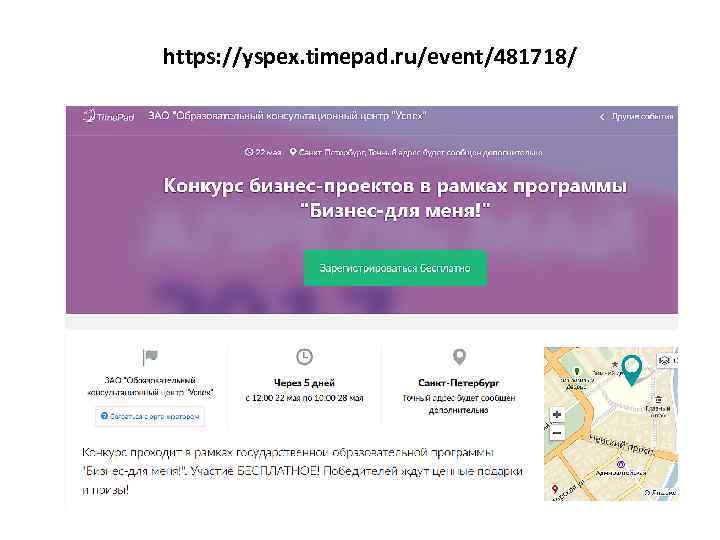This screenshot has width=720, height=540.
Task: Click the organization name in page header
Action: point(287,116)
